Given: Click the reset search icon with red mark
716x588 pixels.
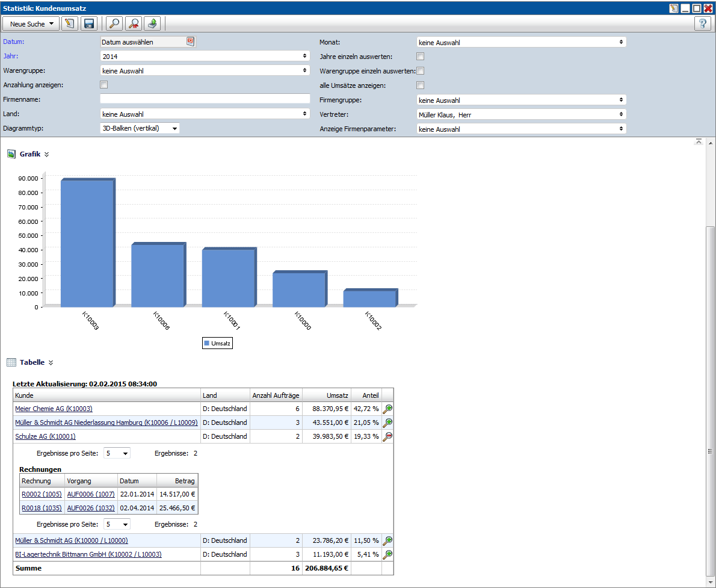Looking at the screenshot, I should 132,23.
